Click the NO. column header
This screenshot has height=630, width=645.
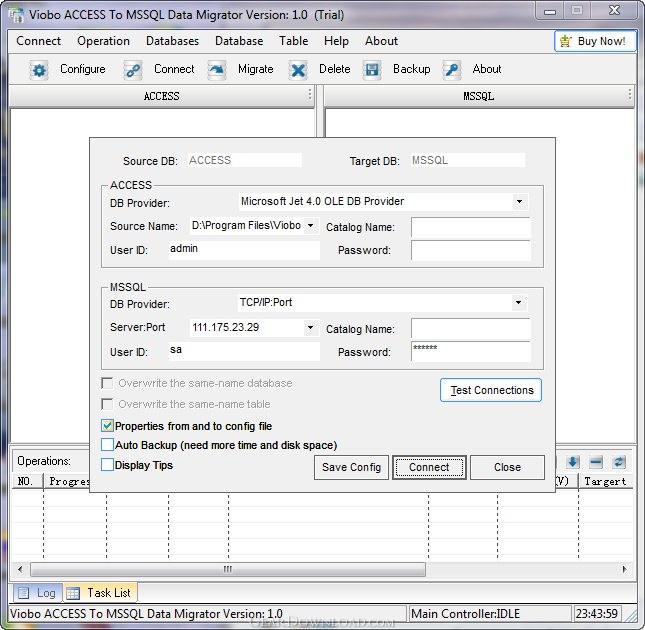click(27, 481)
